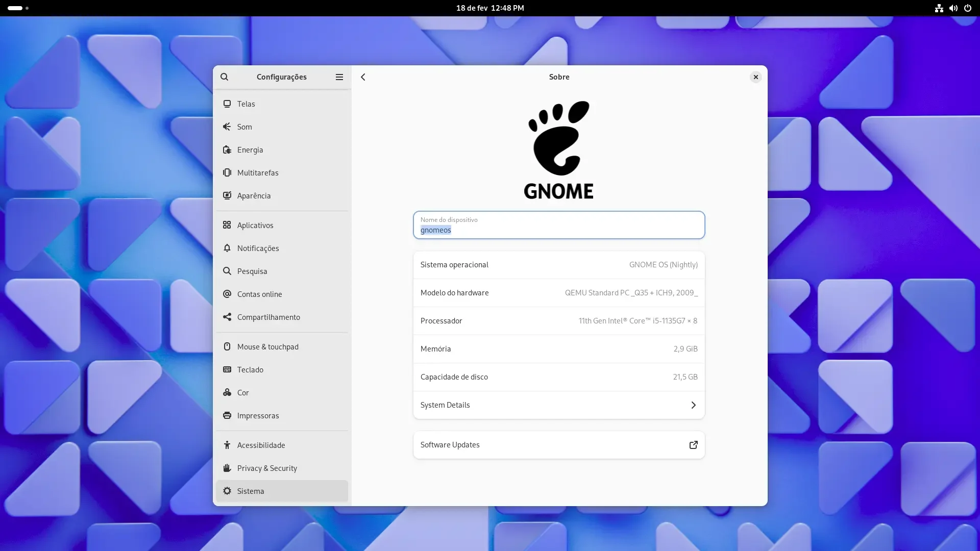Viewport: 980px width, 551px height.
Task: Select Teclado in the sidebar
Action: [x=282, y=369]
